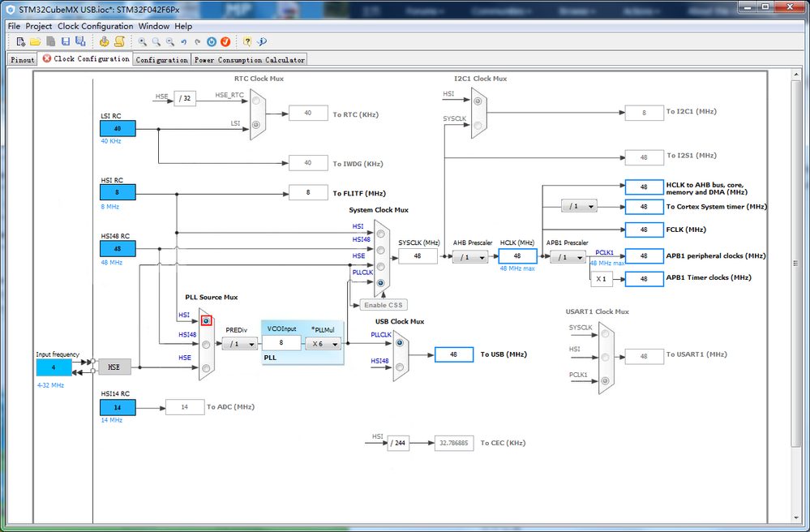The width and height of the screenshot is (810, 532).
Task: Open the APB1 Prescaler dropdown
Action: (x=568, y=257)
